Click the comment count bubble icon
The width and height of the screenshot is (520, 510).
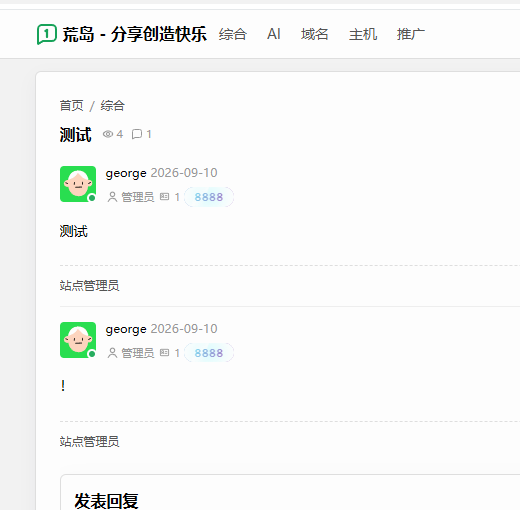coord(137,134)
